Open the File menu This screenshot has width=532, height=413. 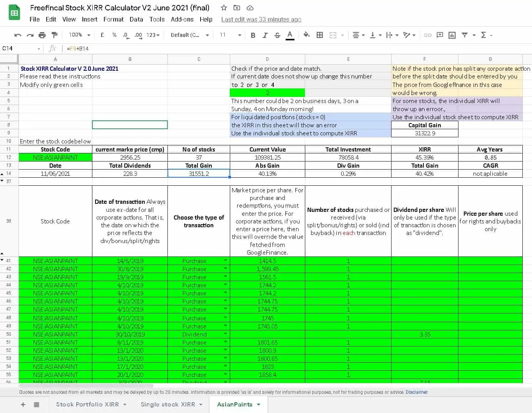[35, 19]
